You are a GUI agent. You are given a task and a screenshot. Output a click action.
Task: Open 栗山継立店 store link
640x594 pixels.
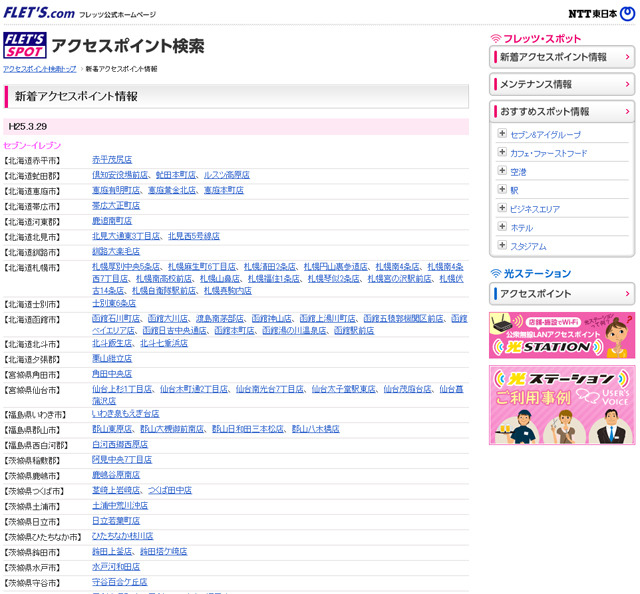point(112,358)
